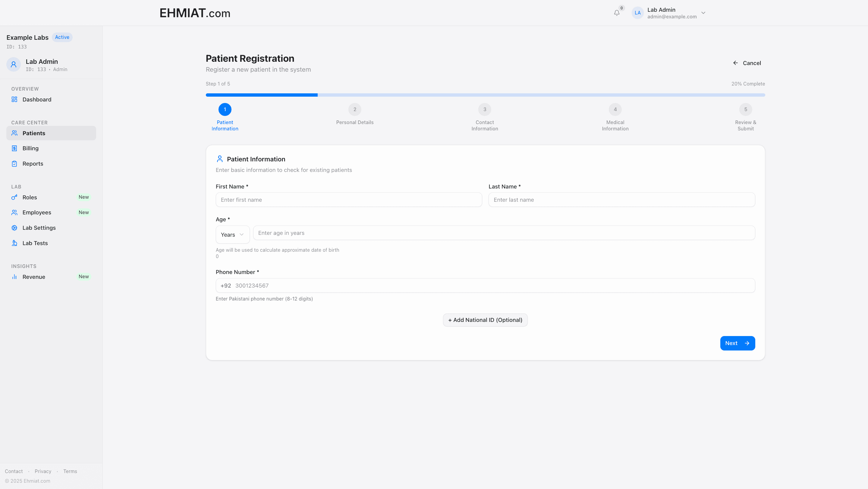
Task: Click the New badge next to Revenue
Action: (83, 276)
